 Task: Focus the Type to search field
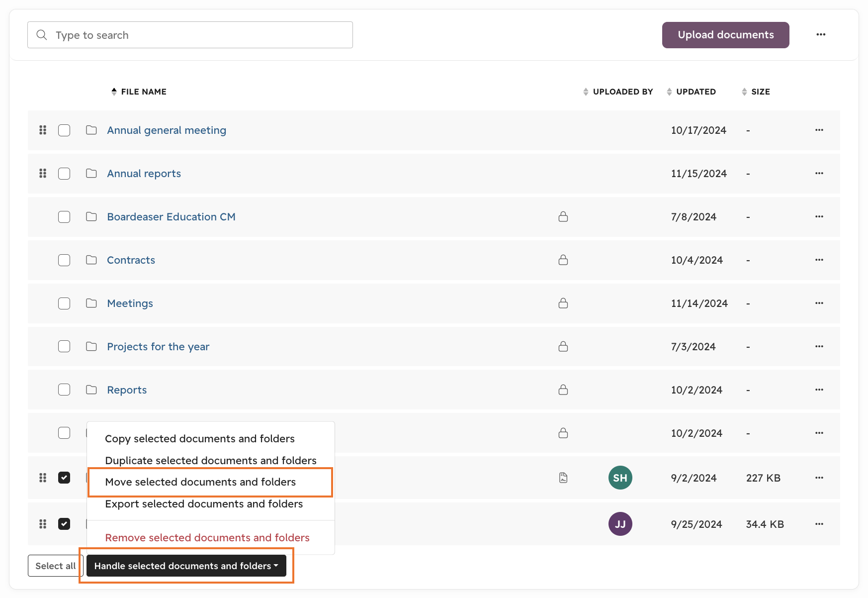190,35
